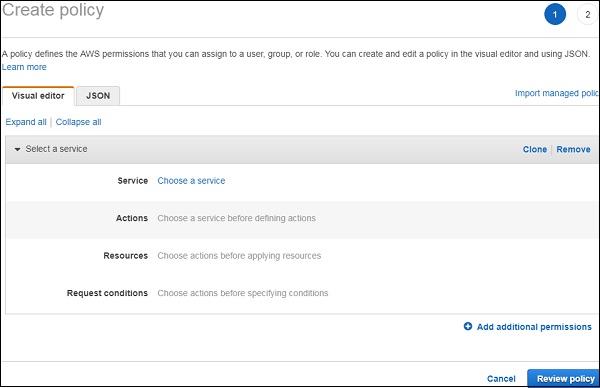Viewport: 600px width, 388px height.
Task: Click the Resources row label
Action: pyautogui.click(x=126, y=256)
